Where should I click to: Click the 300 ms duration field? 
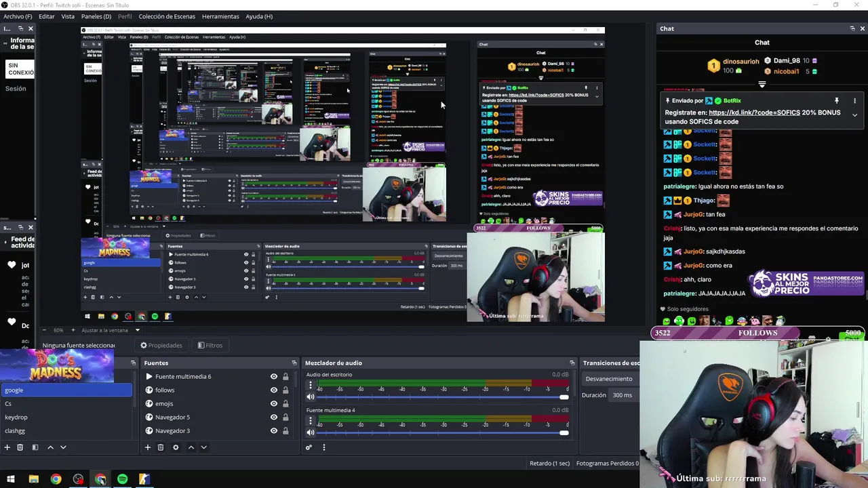point(624,395)
